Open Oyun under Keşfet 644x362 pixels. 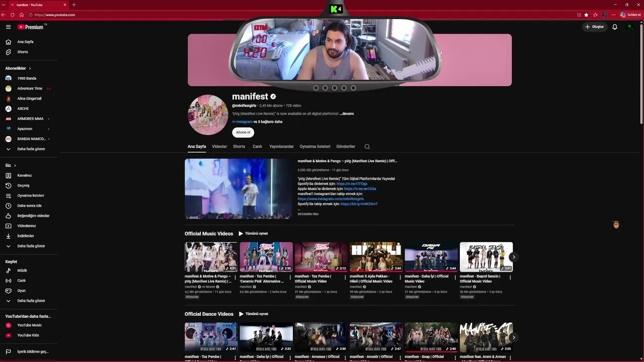point(29,291)
